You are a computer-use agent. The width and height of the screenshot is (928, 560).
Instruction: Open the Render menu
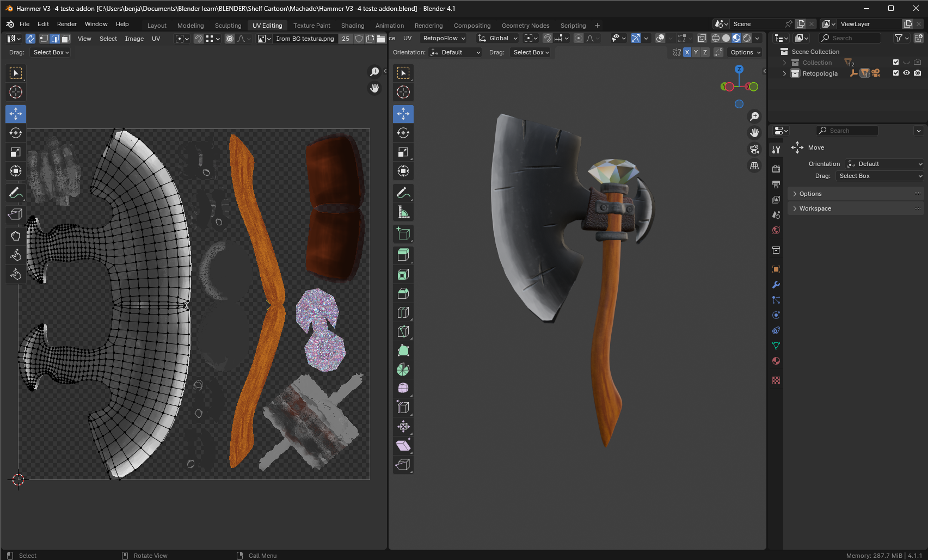coord(66,24)
